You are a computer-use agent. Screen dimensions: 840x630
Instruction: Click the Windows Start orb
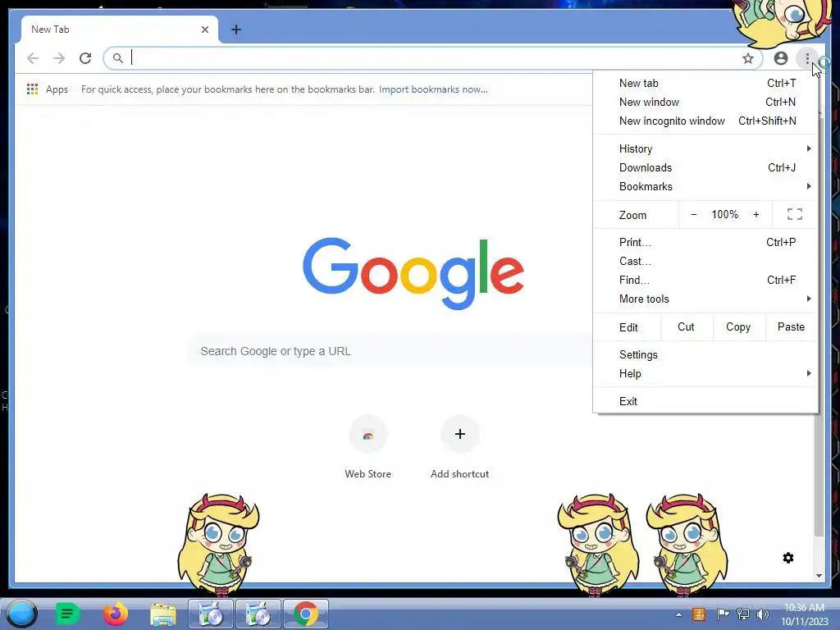21,614
